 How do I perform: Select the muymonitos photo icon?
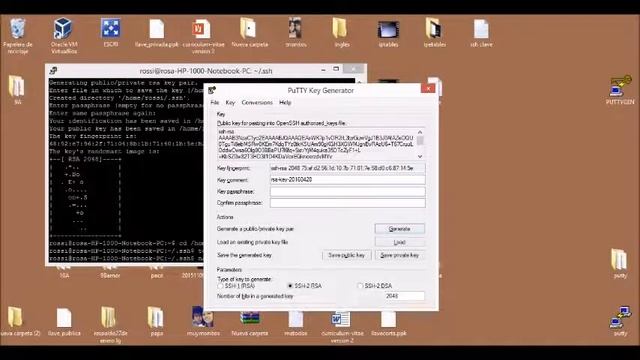(202, 317)
